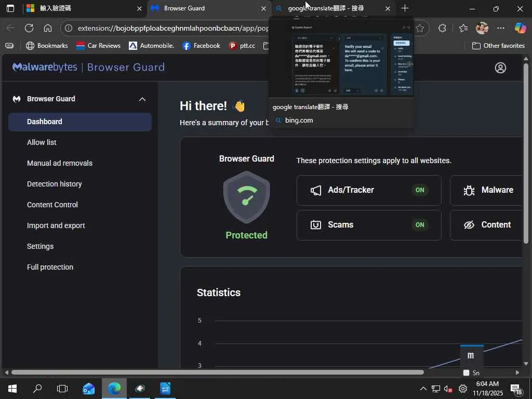Open a new browser tab
Screen dimensions: 532x399
coord(405,8)
